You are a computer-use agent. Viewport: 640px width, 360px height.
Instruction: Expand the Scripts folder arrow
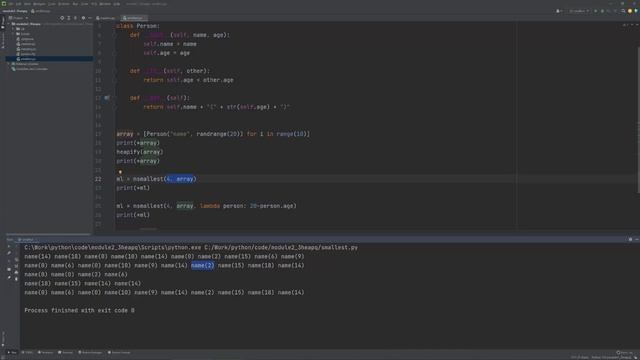point(13,34)
